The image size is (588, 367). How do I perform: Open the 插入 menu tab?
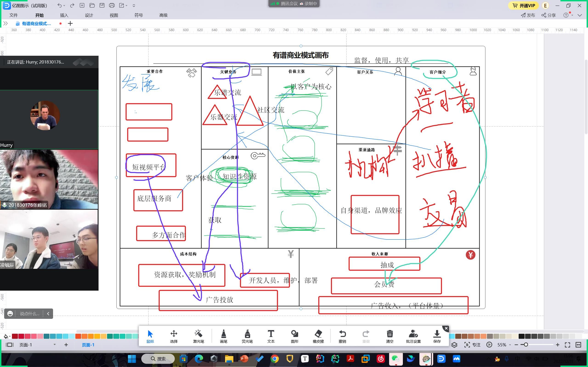click(64, 15)
